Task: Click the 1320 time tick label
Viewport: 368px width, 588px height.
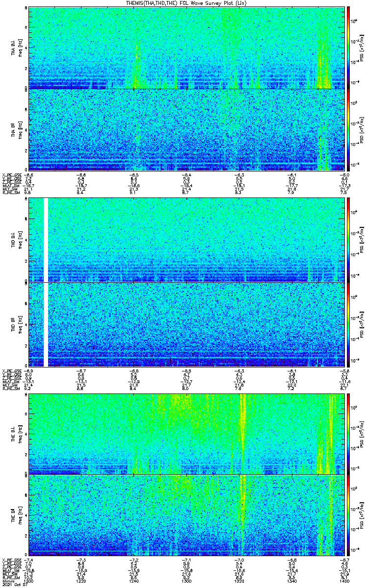Action: coord(239,581)
